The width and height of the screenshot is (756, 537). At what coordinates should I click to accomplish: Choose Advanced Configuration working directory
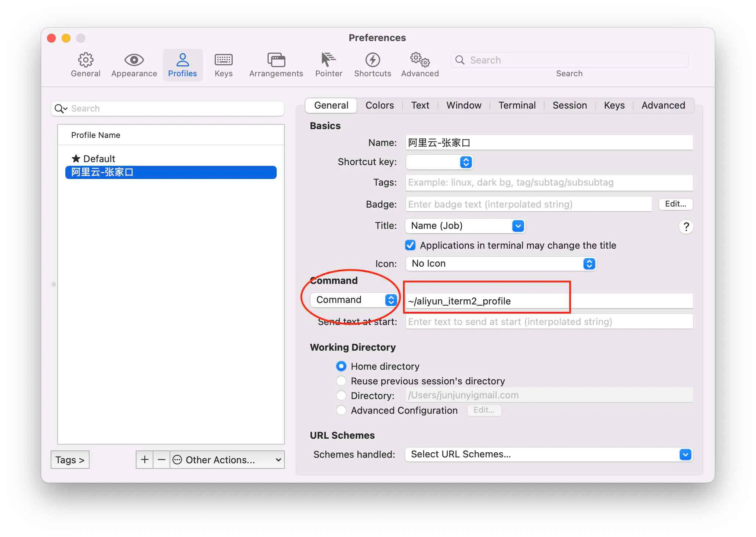tap(341, 410)
